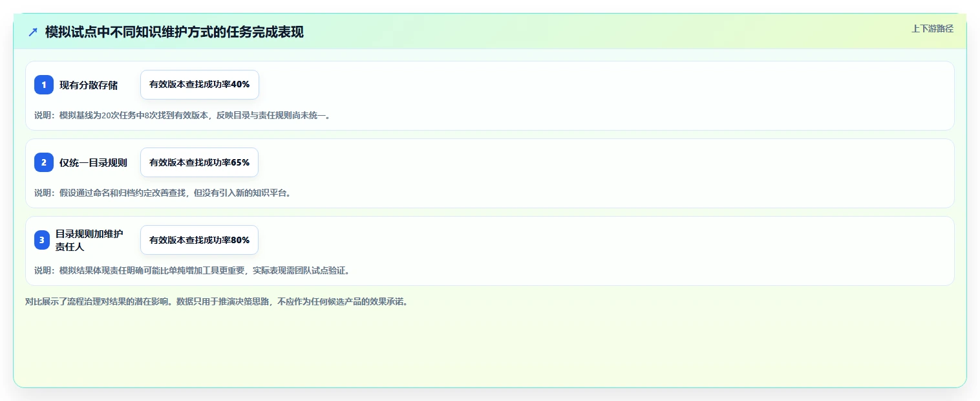
Task: Click the footer text 对比展示了流程治理对结果的潜在影响
Action: click(217, 301)
